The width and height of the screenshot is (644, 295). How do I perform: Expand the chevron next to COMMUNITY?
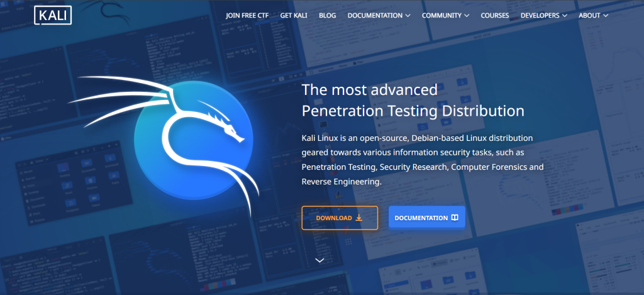tap(467, 16)
